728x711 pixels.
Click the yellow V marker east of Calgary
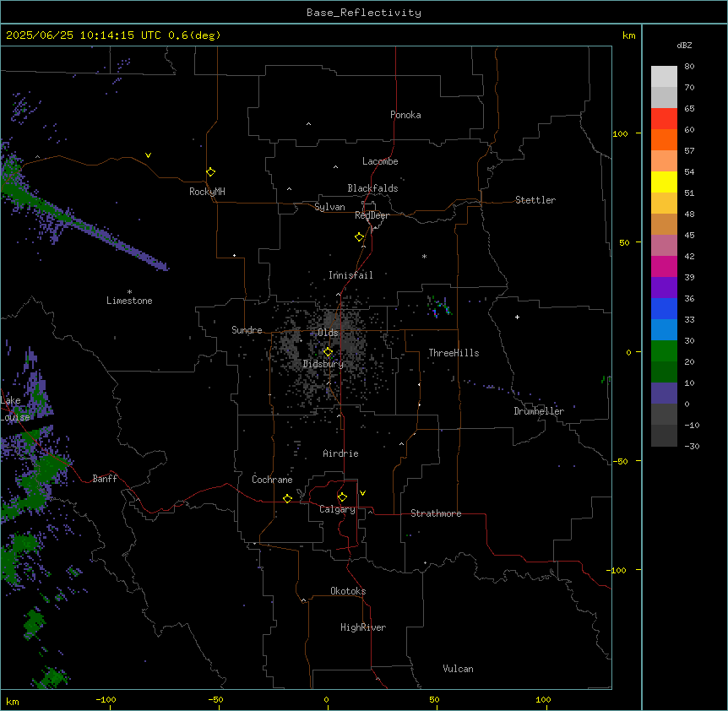362,493
